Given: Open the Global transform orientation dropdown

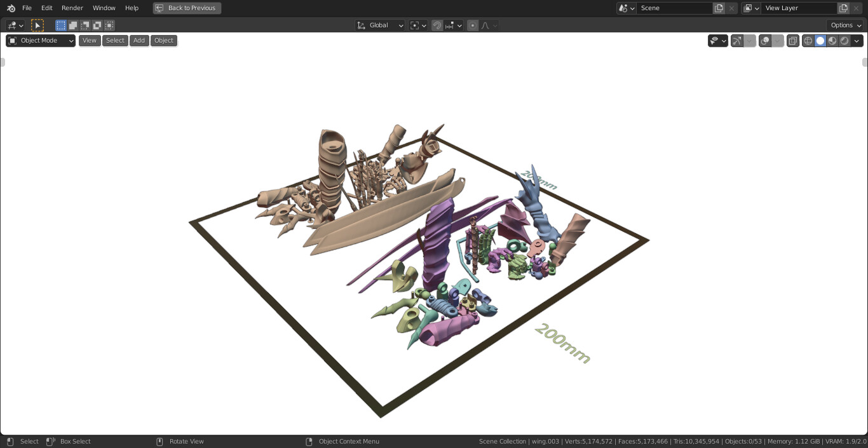Looking at the screenshot, I should tap(380, 25).
